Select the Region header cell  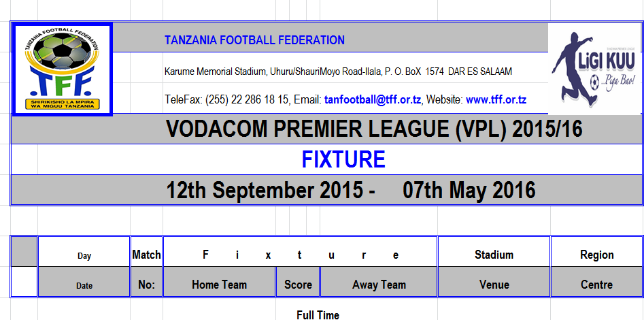(596, 255)
